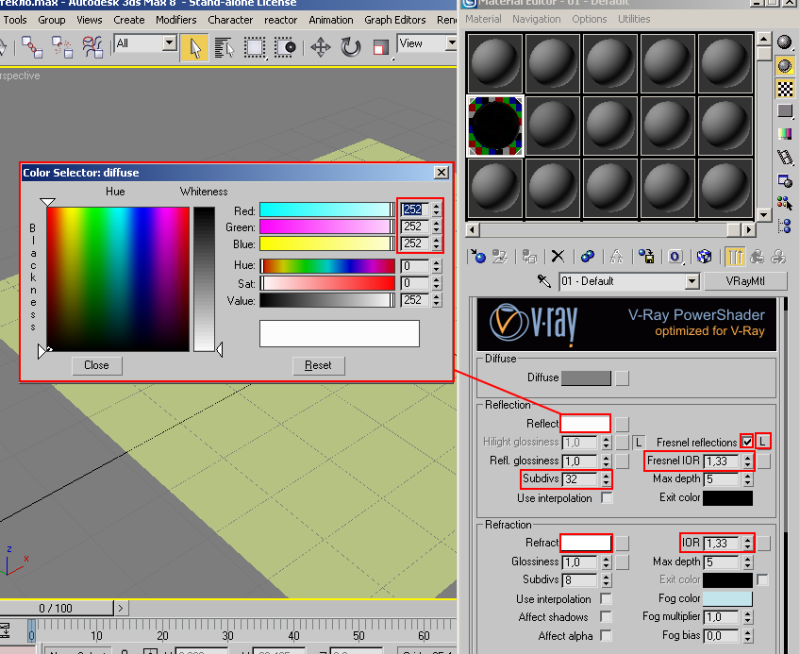Click the Fresnel IOR spinner arrows

point(747,461)
